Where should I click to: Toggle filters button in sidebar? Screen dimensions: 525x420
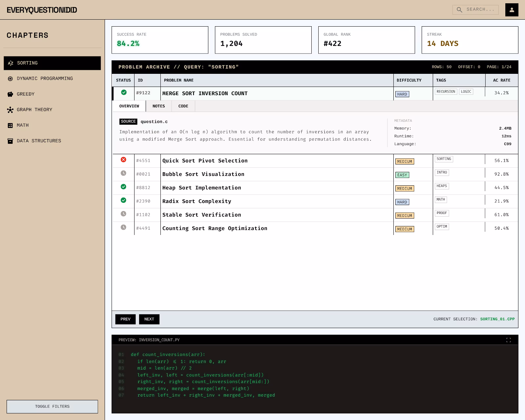click(x=52, y=406)
